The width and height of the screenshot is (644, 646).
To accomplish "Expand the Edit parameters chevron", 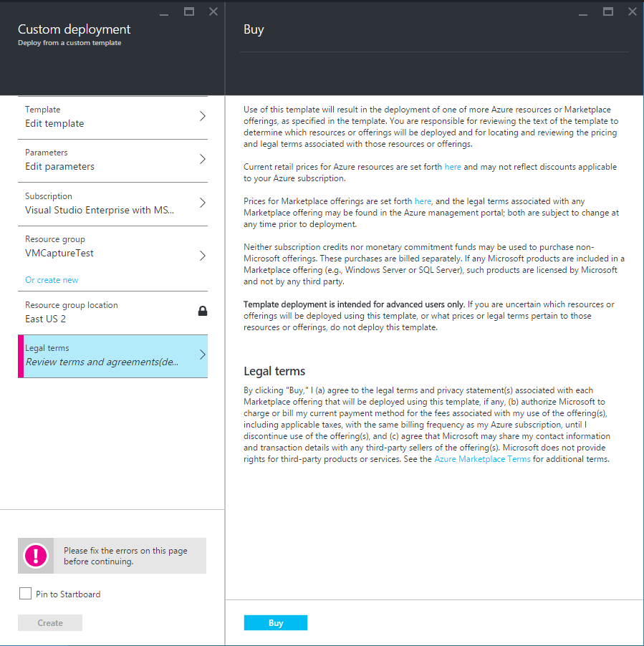I will click(202, 159).
